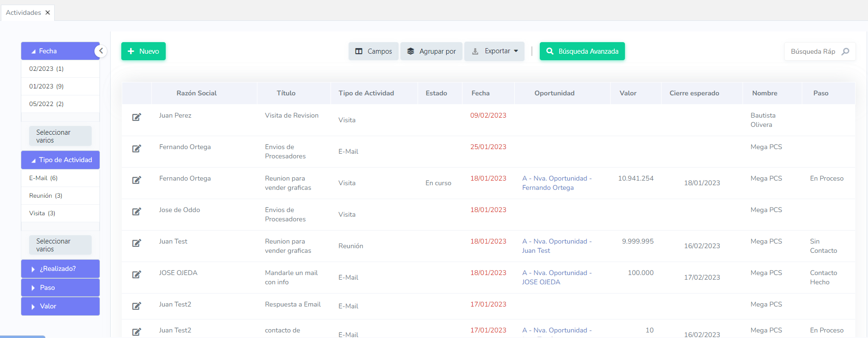Open the JOSE OJEDA opportunity link
The width and height of the screenshot is (868, 338).
(557, 277)
